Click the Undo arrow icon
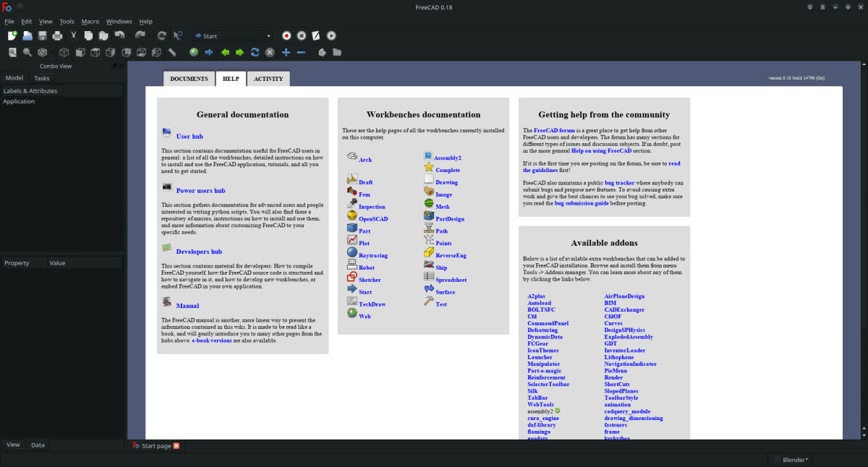Viewport: 868px width, 467px height. pos(119,35)
